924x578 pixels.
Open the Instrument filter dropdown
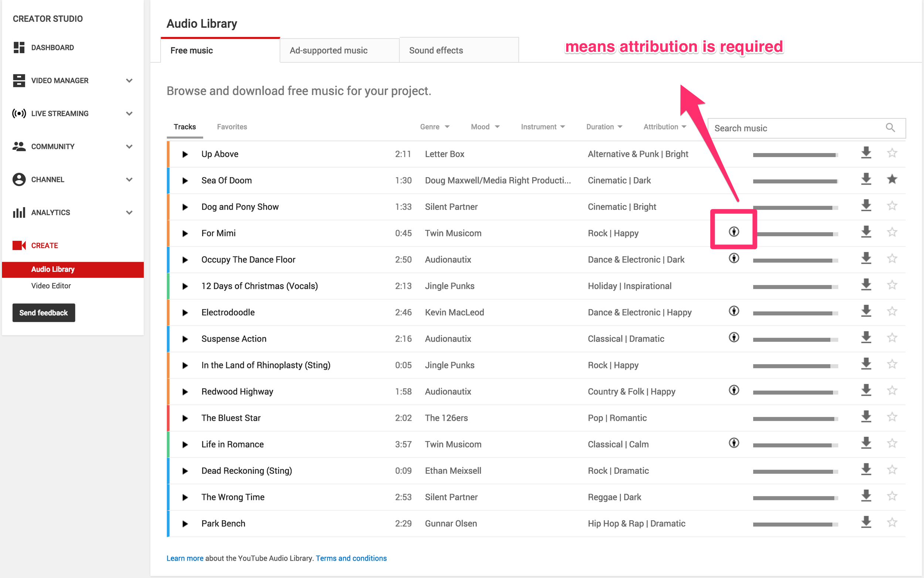pyautogui.click(x=543, y=127)
